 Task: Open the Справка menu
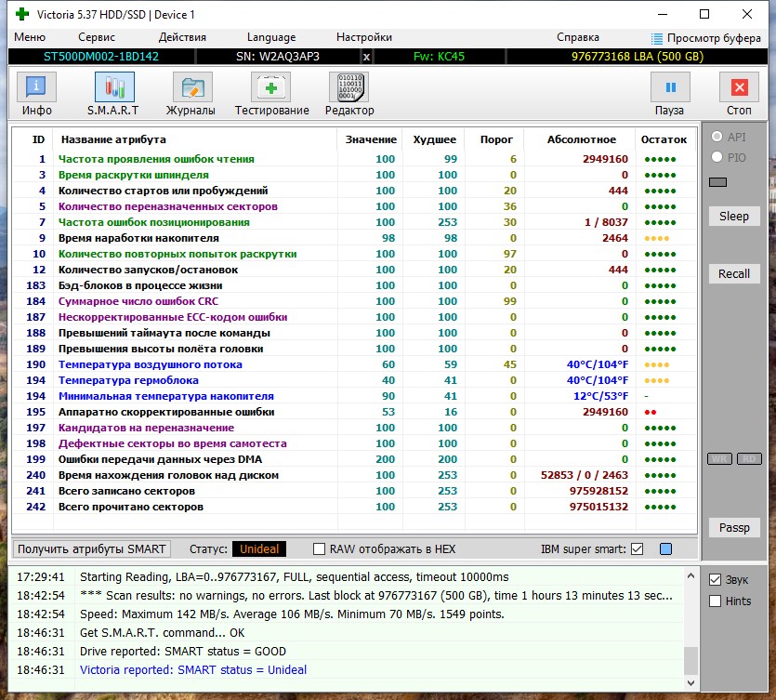pos(577,37)
